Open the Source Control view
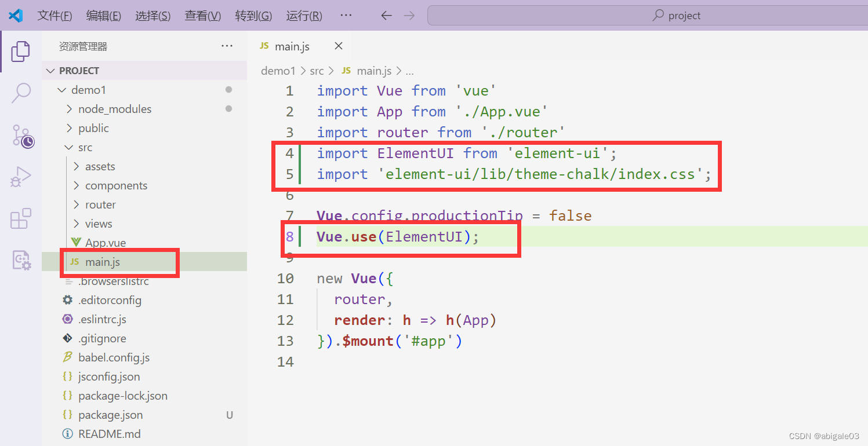Viewport: 868px width, 446px height. pos(22,136)
